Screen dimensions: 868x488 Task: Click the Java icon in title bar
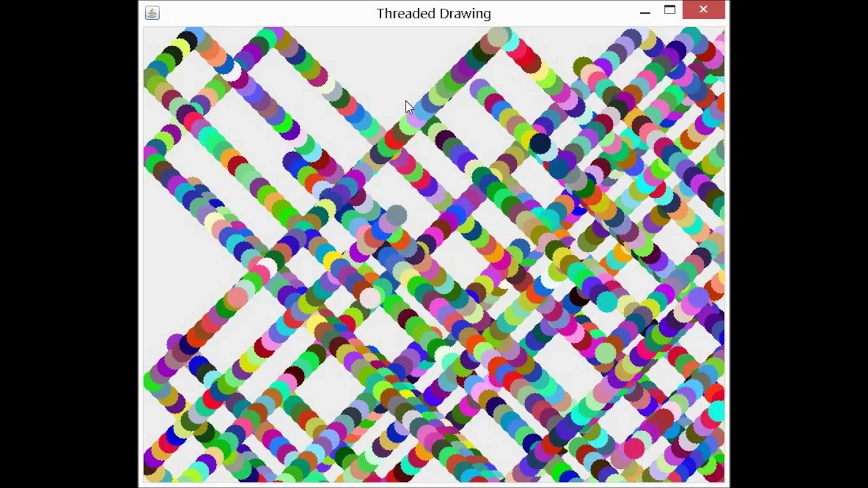152,13
